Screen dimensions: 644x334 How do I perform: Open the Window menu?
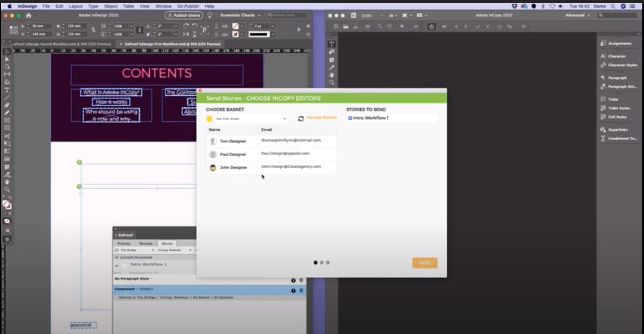click(164, 6)
